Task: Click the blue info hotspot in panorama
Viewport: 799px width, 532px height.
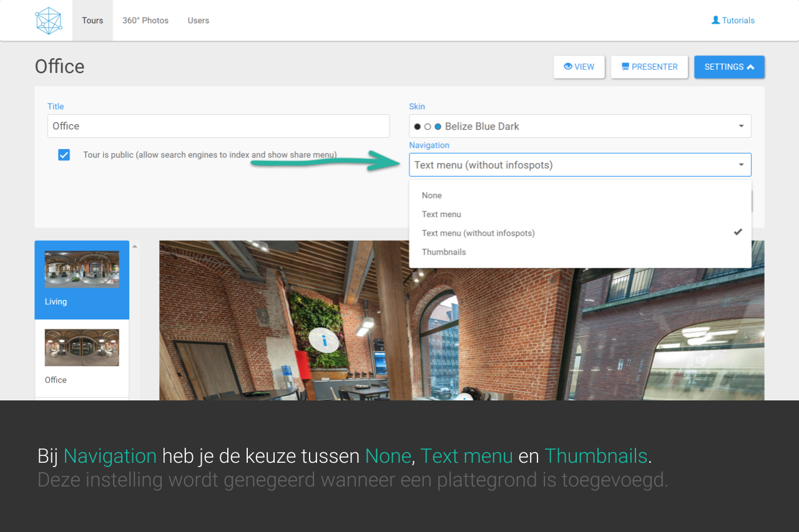Action: point(324,341)
